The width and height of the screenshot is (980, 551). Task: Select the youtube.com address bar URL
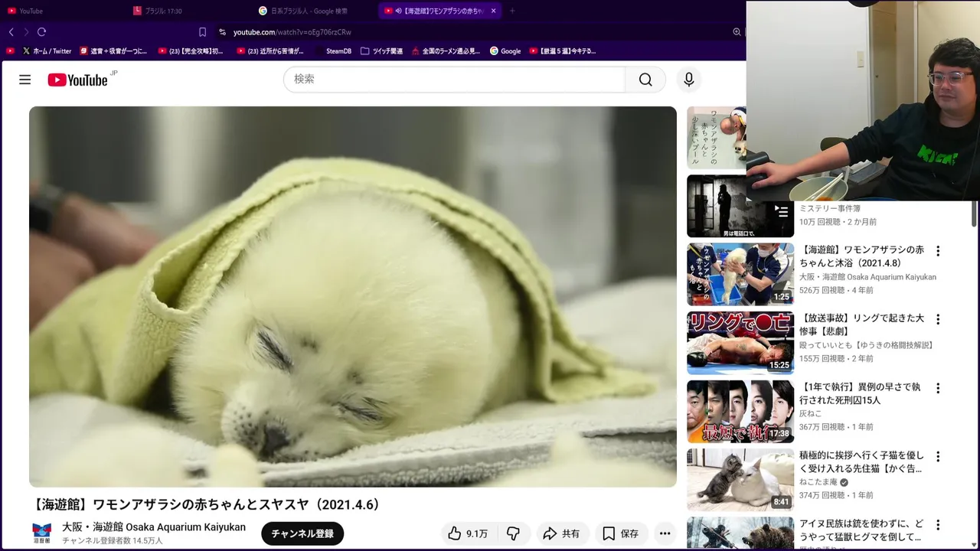(292, 32)
